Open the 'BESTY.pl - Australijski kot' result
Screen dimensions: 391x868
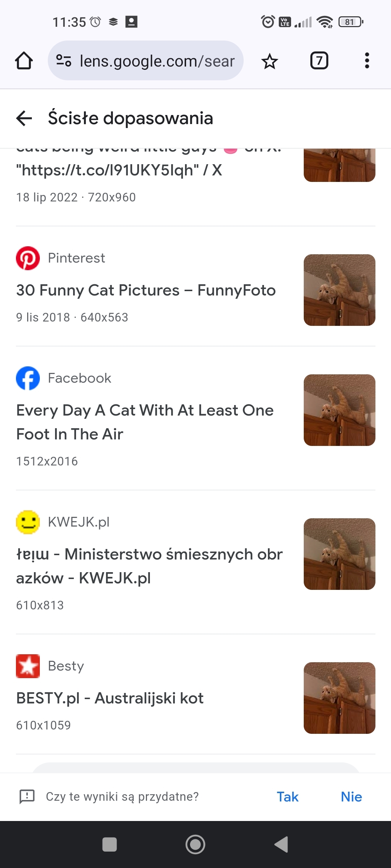pyautogui.click(x=110, y=698)
